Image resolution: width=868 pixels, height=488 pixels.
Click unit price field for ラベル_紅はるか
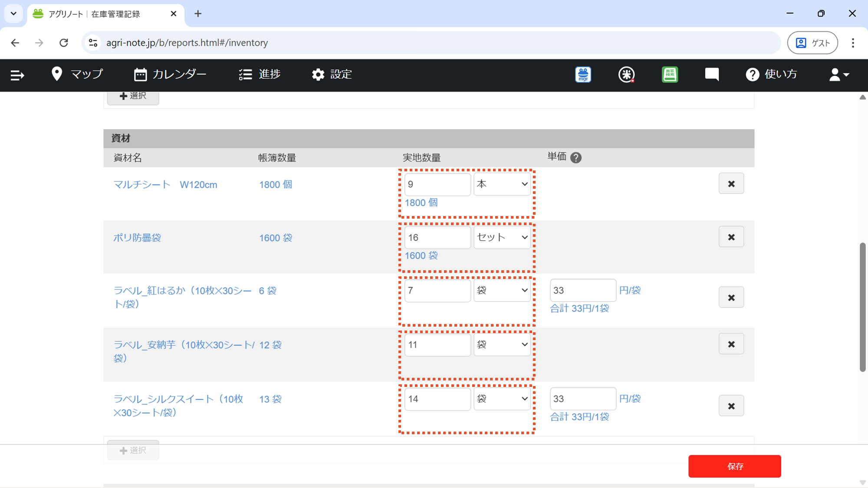(x=583, y=290)
